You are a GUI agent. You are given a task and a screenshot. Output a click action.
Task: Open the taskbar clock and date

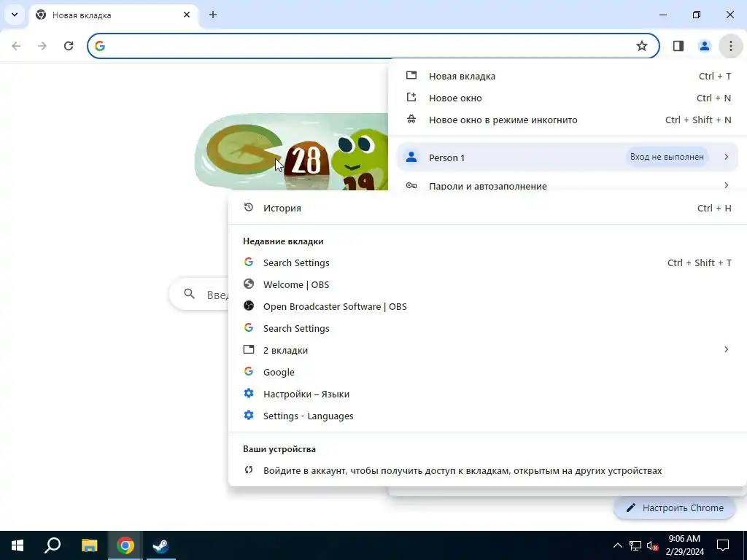pyautogui.click(x=684, y=545)
